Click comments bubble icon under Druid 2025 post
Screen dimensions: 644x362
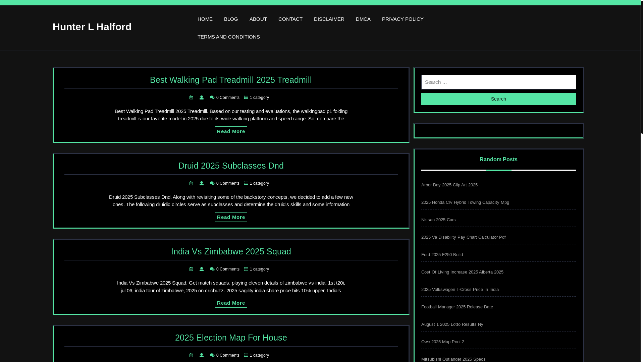pyautogui.click(x=212, y=183)
